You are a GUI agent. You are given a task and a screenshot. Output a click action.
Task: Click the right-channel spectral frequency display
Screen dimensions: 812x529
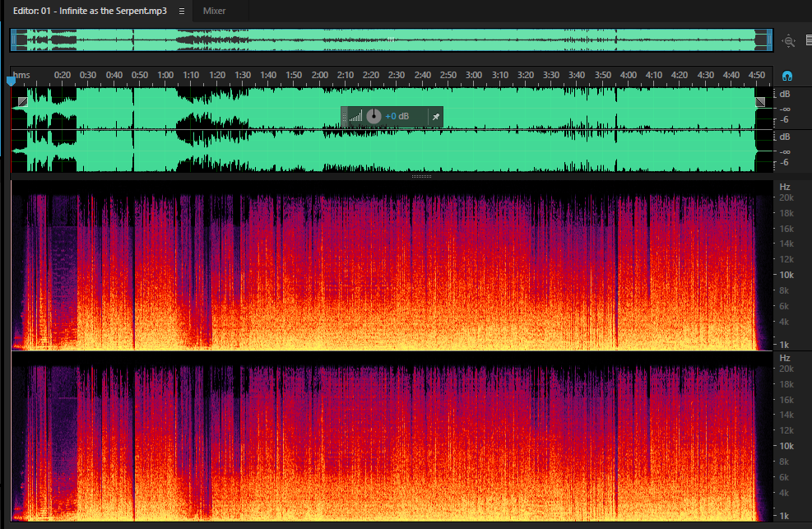(392, 436)
